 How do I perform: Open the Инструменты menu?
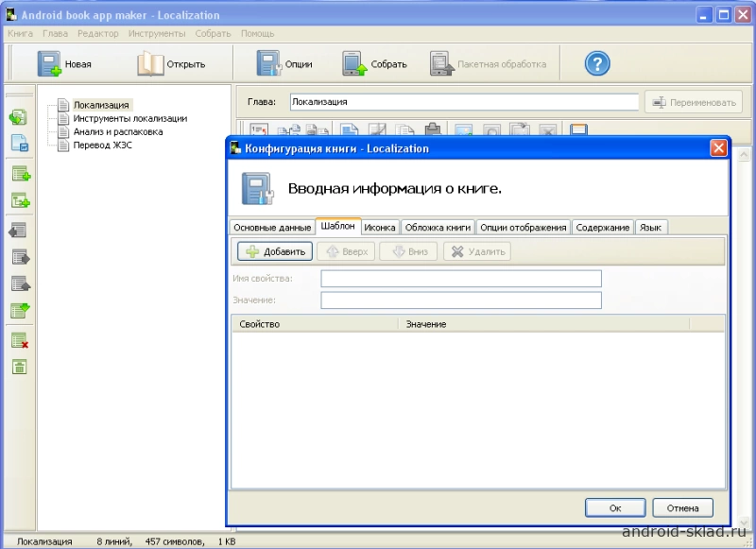159,33
